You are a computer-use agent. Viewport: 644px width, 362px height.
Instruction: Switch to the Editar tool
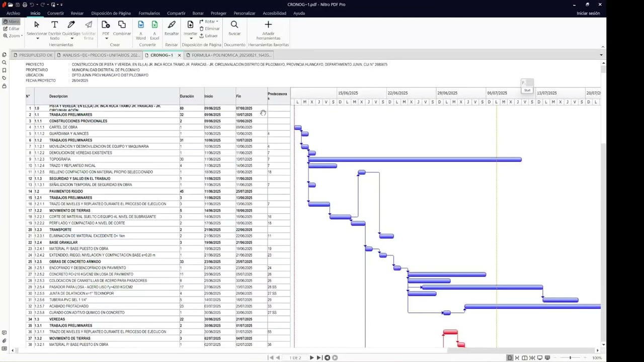pyautogui.click(x=11, y=29)
